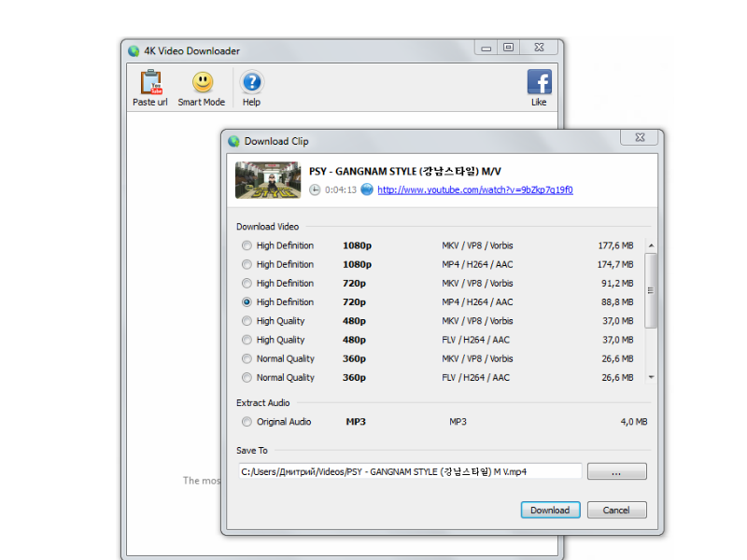Click the '177,6 MB' file size

pyautogui.click(x=615, y=245)
